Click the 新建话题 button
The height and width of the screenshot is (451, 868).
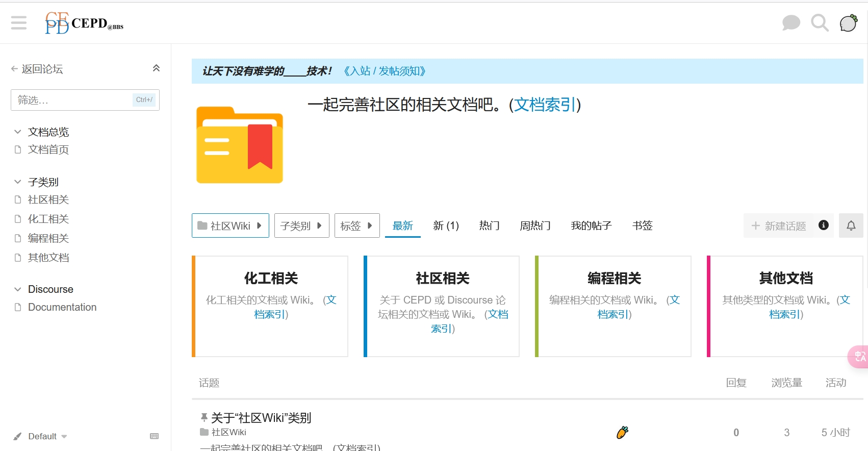tap(778, 225)
